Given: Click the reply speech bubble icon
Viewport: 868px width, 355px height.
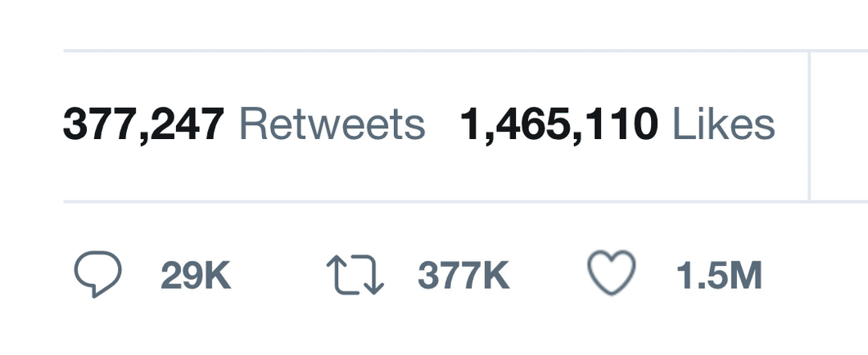Looking at the screenshot, I should tap(98, 274).
